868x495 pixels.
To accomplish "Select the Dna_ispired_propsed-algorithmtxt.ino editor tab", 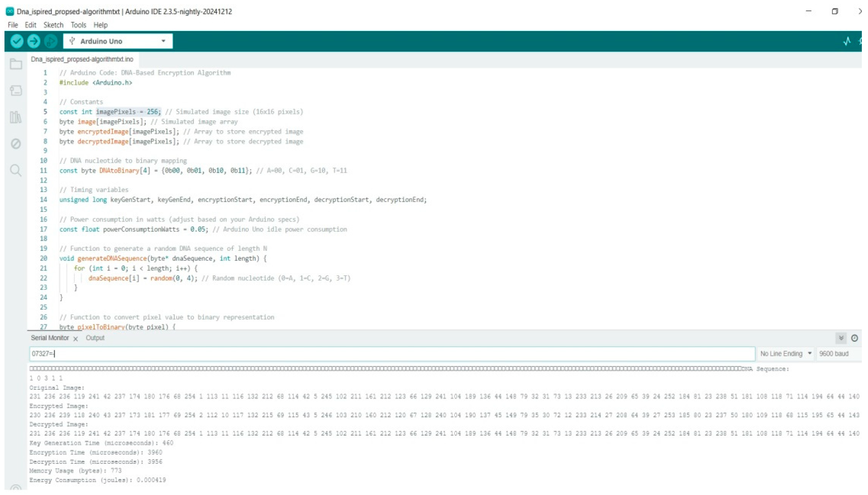I will click(x=82, y=59).
